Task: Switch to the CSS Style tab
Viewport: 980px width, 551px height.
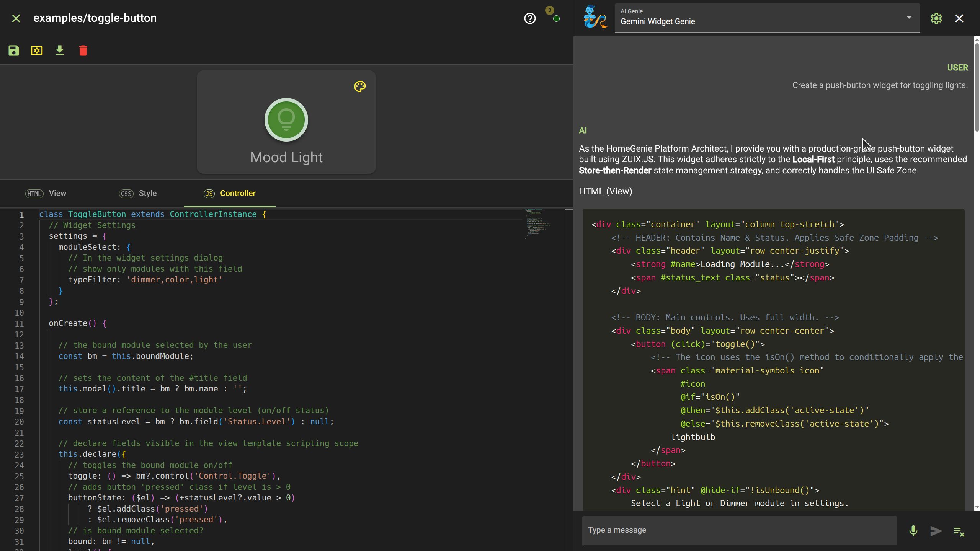Action: pyautogui.click(x=138, y=193)
